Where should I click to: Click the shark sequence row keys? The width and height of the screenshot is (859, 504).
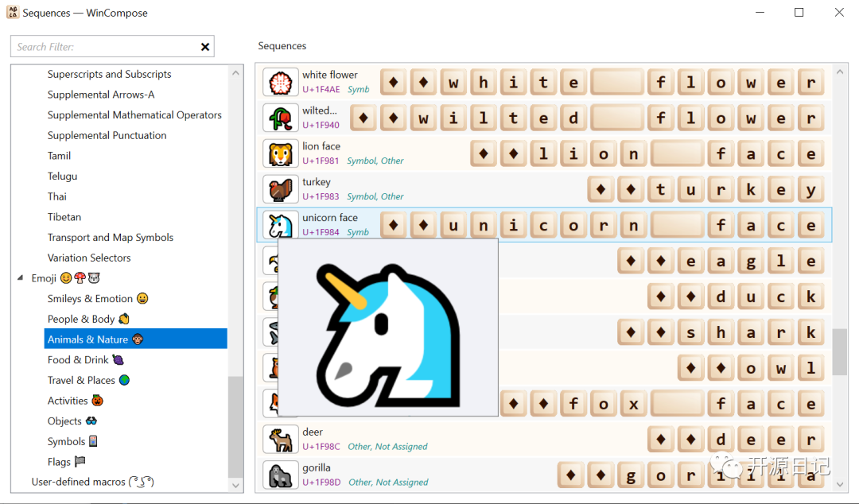721,332
